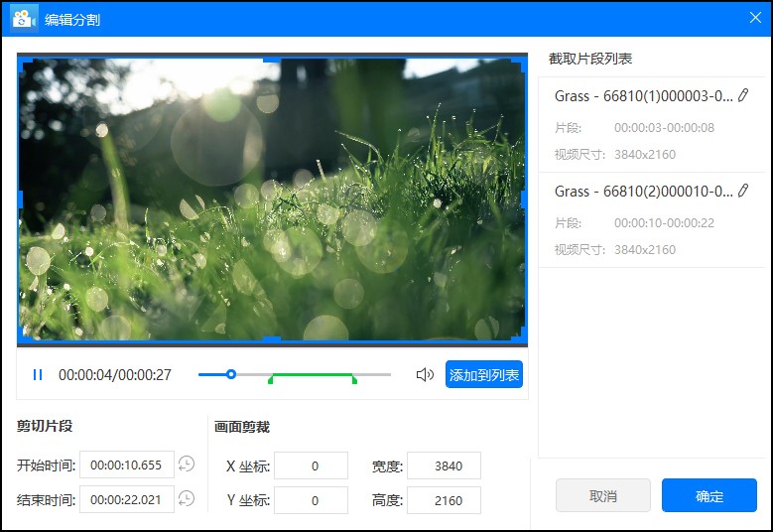773x532 pixels.
Task: Click the bottom-center crop handle
Action: click(272, 339)
